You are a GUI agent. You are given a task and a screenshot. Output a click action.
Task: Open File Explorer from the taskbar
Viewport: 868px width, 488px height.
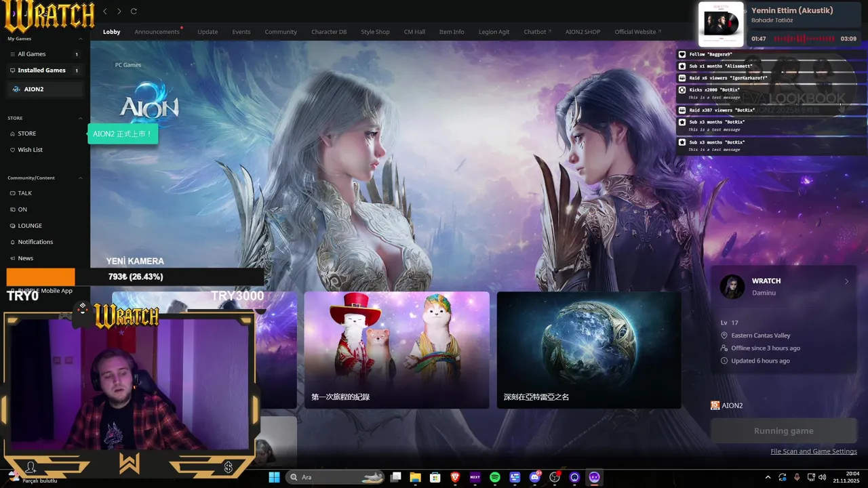point(416,477)
